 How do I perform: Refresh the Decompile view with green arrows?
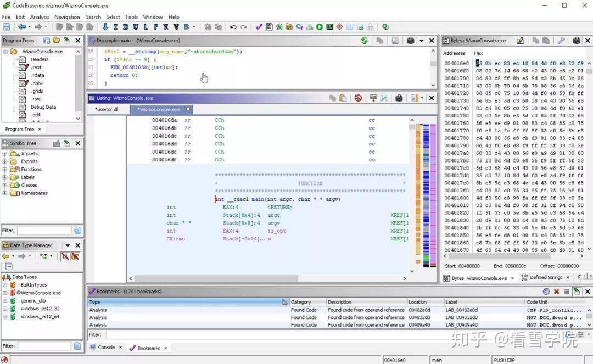click(364, 41)
